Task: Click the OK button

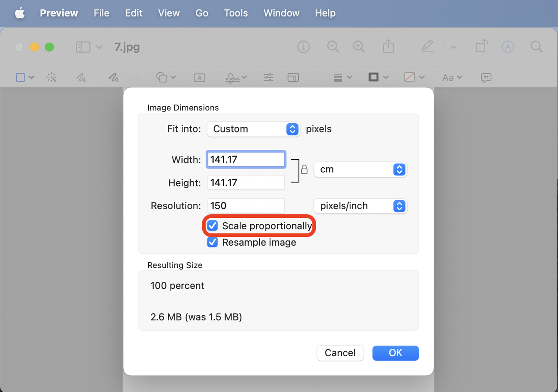Action: click(395, 353)
